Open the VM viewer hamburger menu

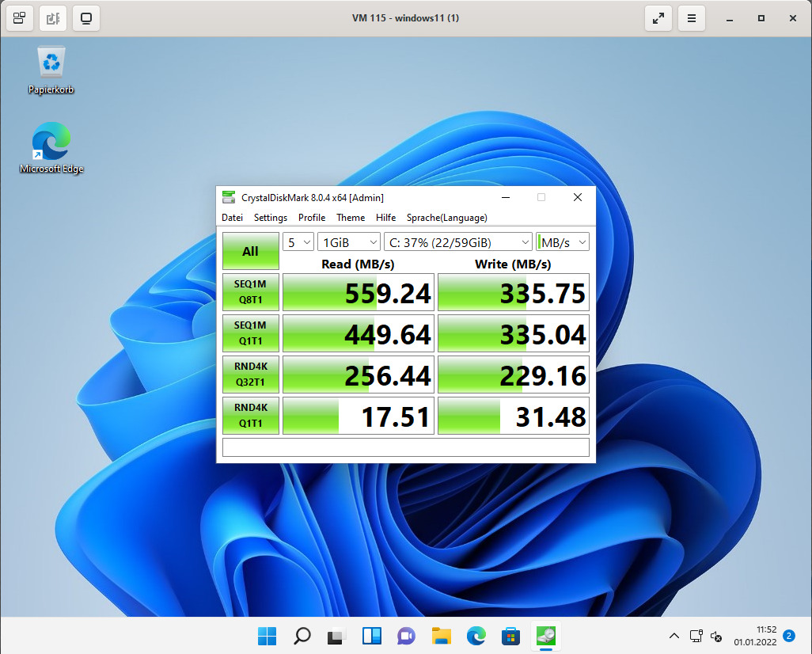(x=692, y=18)
